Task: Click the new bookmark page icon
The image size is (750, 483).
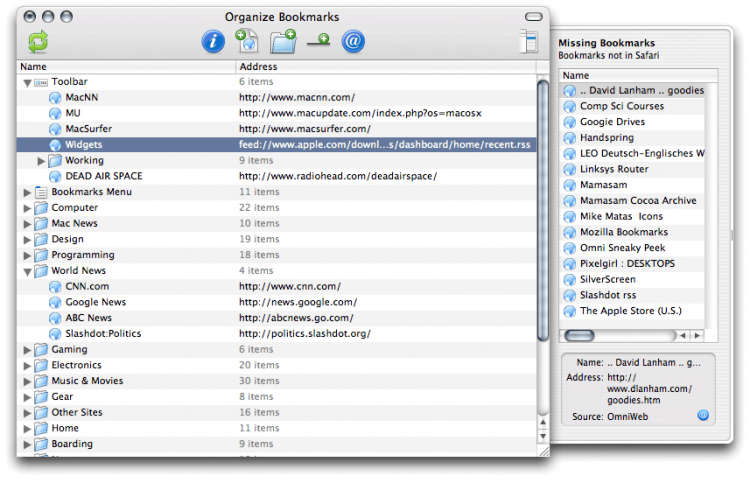Action: [x=247, y=41]
